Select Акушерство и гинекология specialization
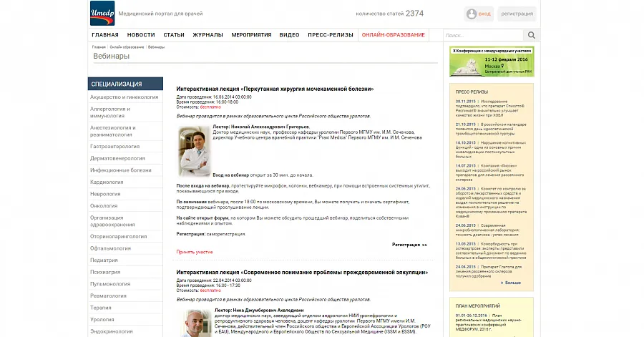644x337 pixels. [x=125, y=97]
